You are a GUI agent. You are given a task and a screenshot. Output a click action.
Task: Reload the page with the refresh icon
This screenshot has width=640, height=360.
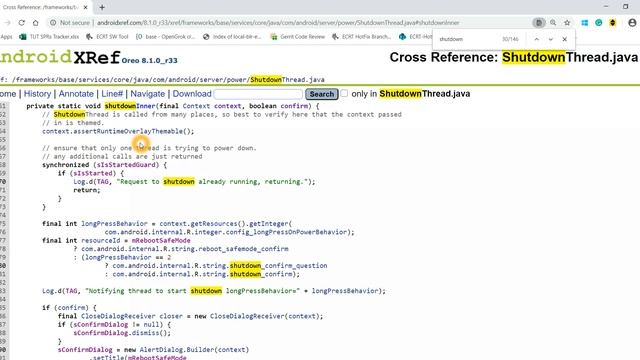21,23
